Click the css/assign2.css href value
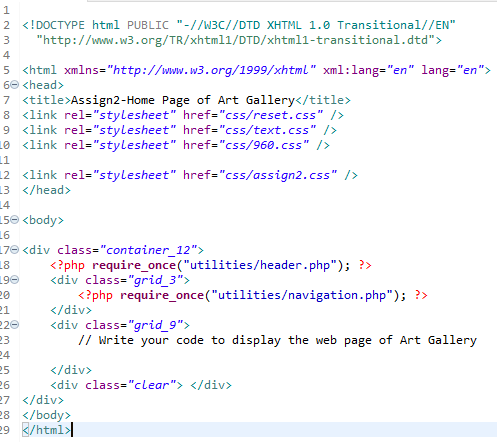 [278, 175]
